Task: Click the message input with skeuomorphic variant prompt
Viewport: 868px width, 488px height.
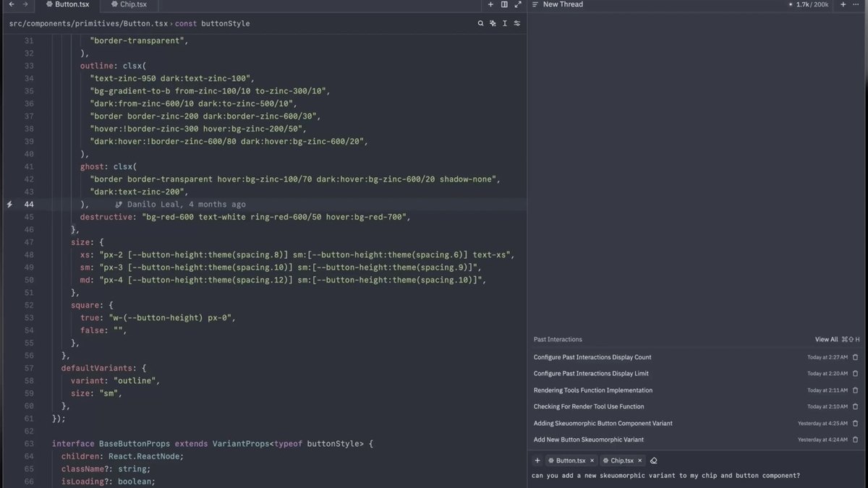Action: (x=697, y=476)
